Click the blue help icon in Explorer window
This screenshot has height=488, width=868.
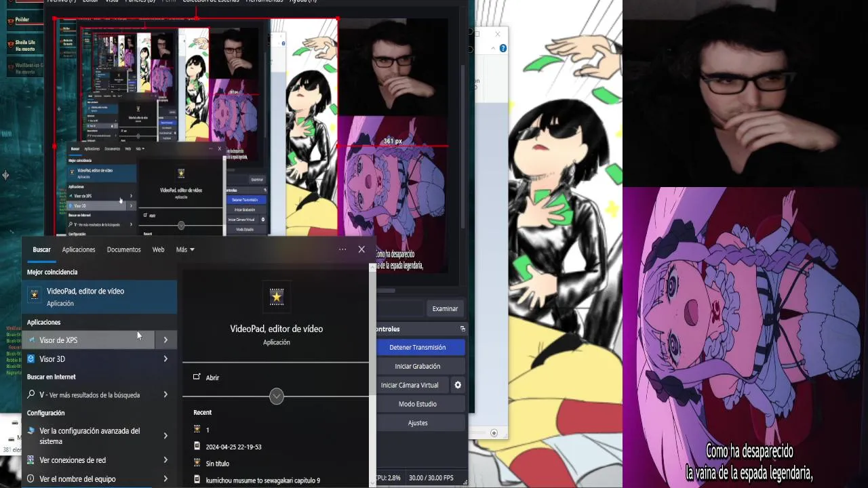[x=502, y=48]
